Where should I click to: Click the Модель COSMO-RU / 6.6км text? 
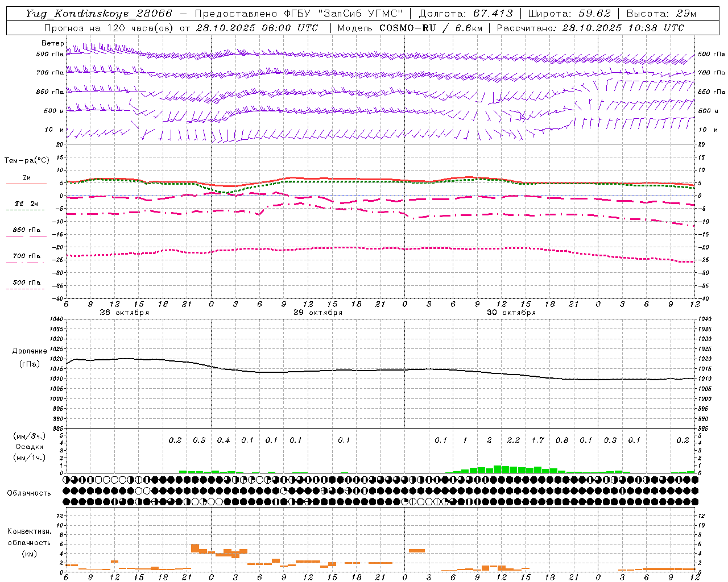(x=410, y=28)
